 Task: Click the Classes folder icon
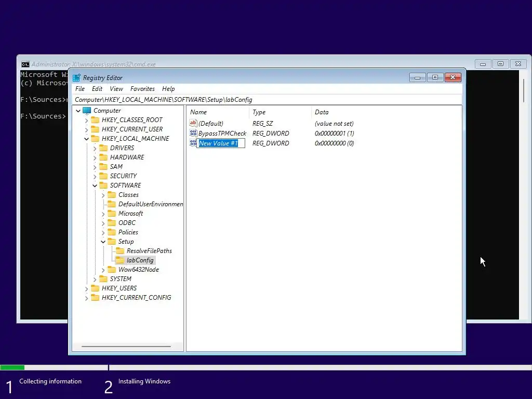[112, 195]
